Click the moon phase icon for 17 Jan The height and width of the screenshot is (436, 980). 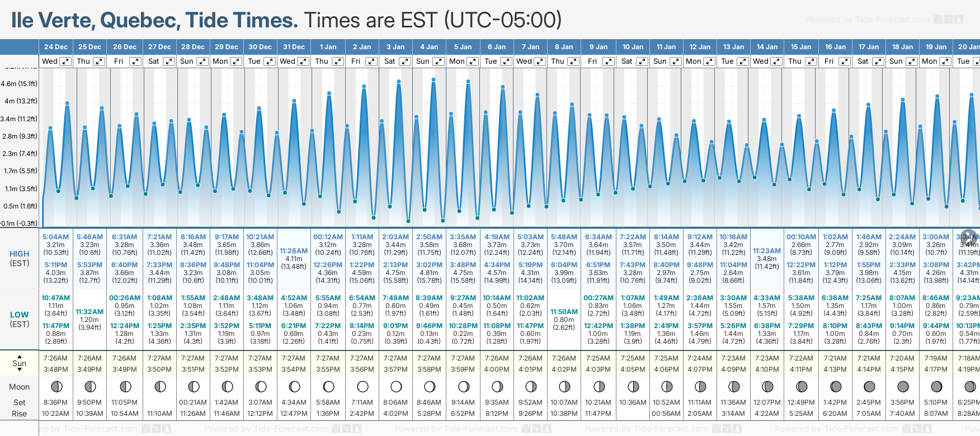(x=869, y=387)
